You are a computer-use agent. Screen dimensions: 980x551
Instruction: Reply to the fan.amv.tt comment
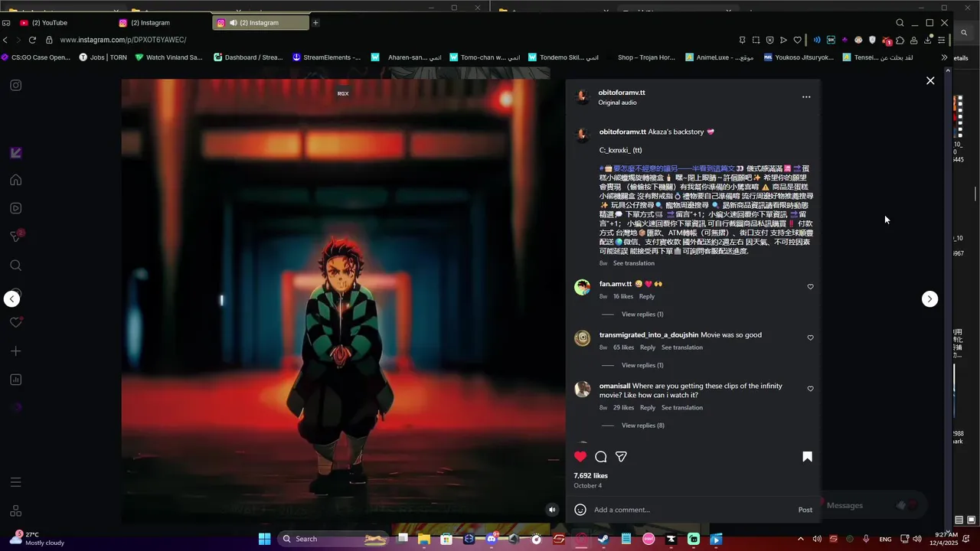pos(647,296)
